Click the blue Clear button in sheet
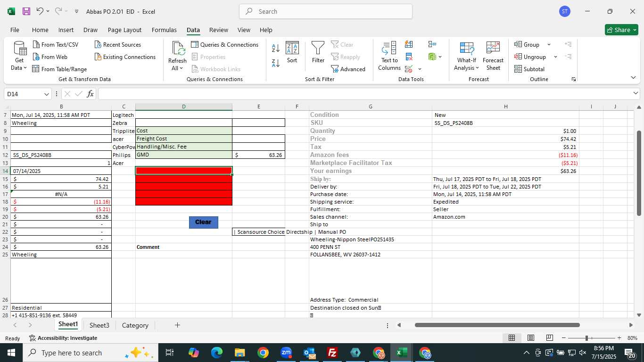Viewport: 644px width, 362px height. [203, 222]
